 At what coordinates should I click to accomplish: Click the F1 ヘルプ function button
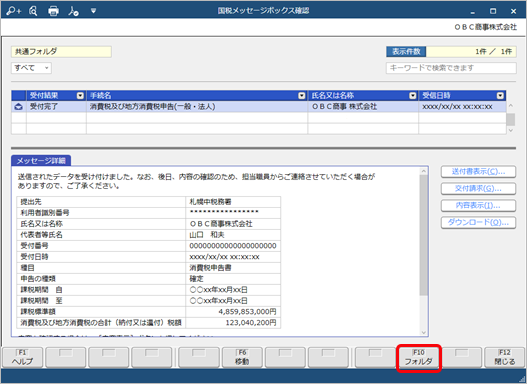pos(23,357)
